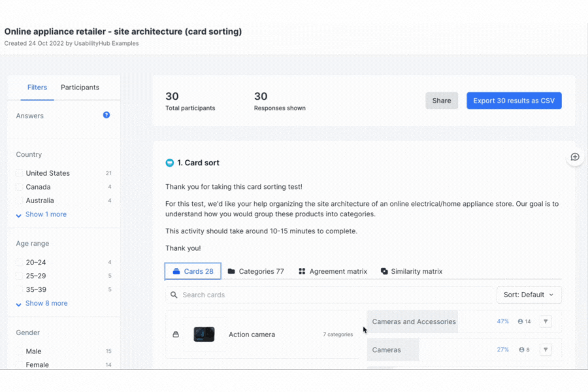Filter by Cameras and Accessories funnel icon
The height and width of the screenshot is (392, 588).
coord(546,321)
